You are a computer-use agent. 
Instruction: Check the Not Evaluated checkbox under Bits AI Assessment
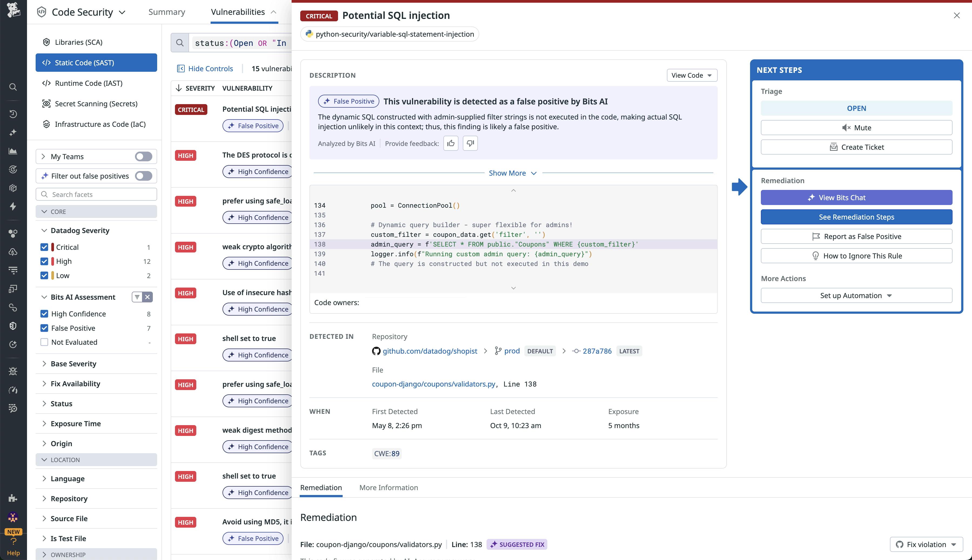point(44,342)
